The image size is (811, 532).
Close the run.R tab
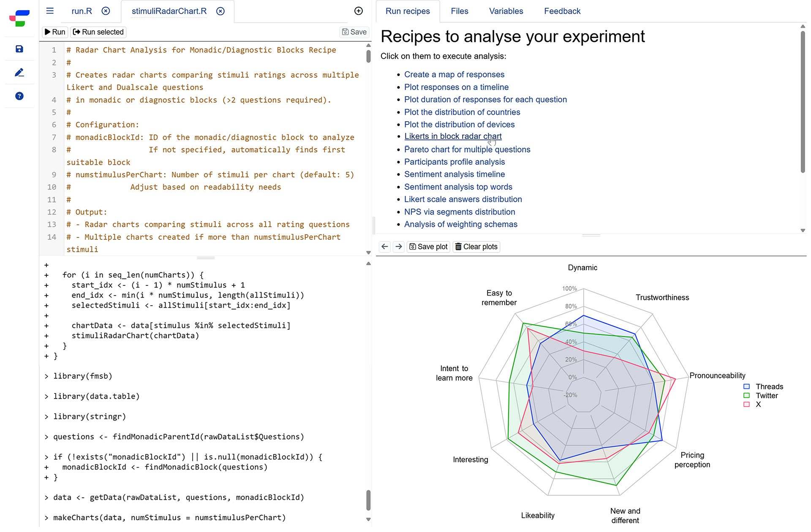[x=106, y=11]
